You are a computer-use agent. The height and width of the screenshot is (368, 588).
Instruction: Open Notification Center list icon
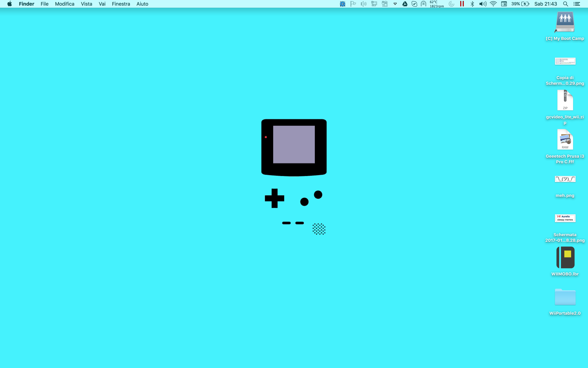pos(577,4)
